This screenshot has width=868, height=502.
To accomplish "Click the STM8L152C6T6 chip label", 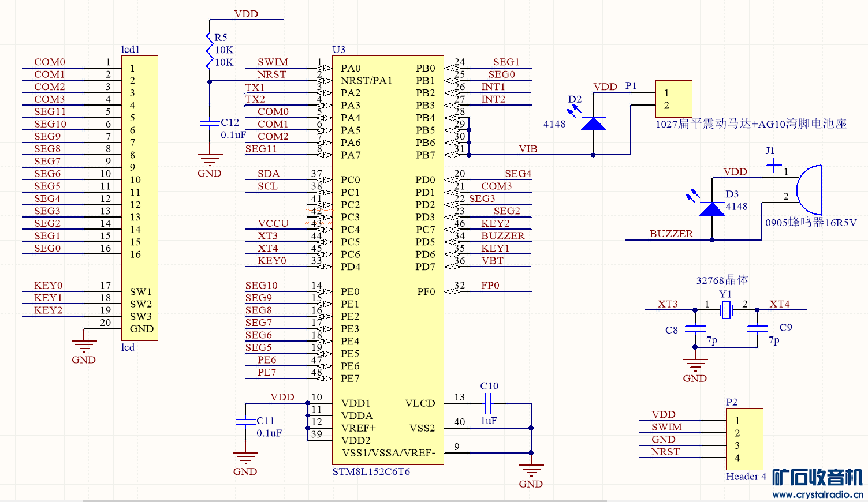I will 371,472.
